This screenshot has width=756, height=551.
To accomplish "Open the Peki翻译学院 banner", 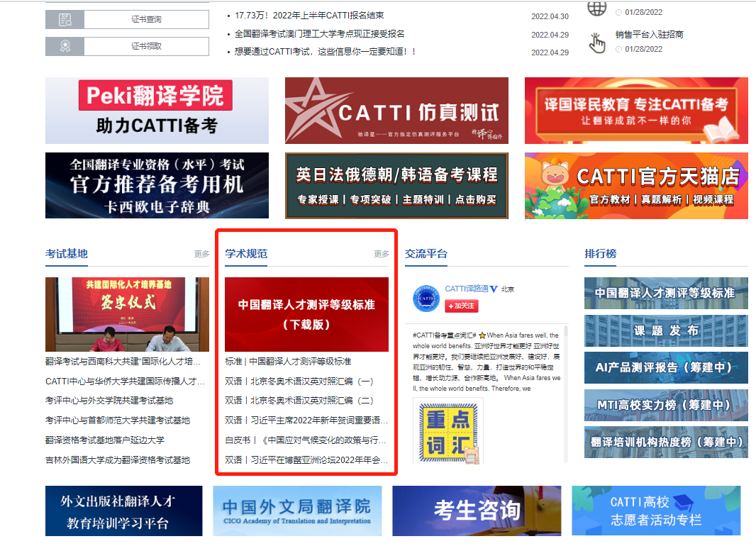I will point(157,111).
